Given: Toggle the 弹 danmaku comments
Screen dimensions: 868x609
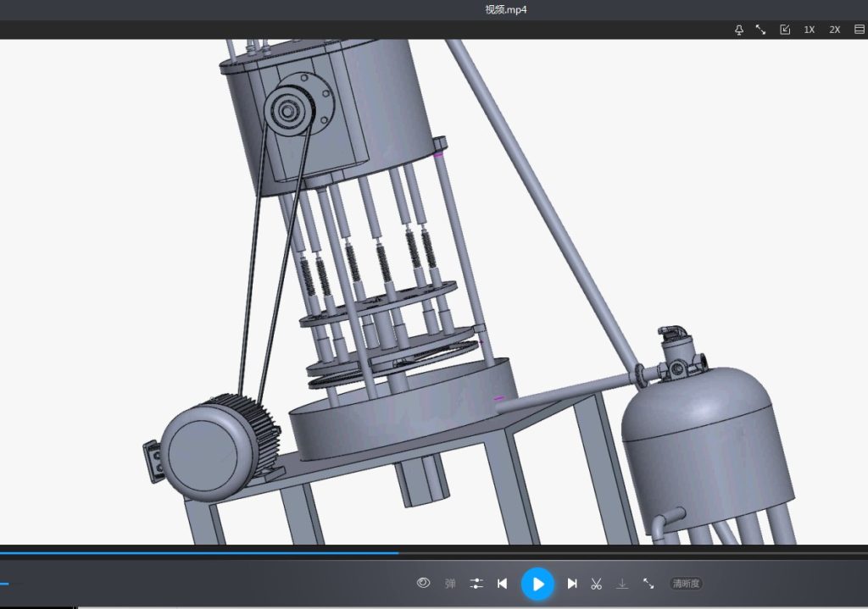Looking at the screenshot, I should tap(450, 584).
